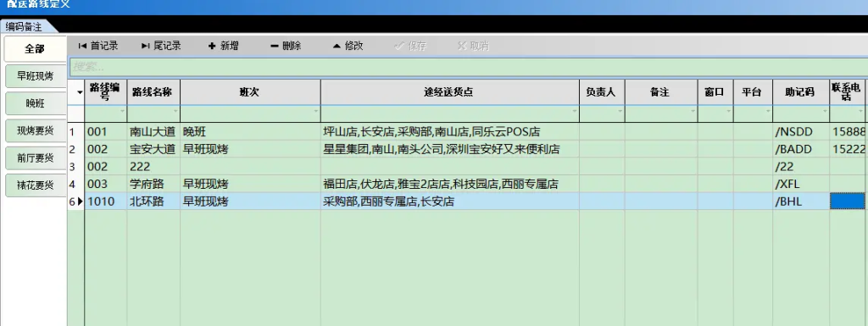Screen dimensions: 868x326
Task: Click mnemonic code /BHL cell
Action: (x=801, y=202)
